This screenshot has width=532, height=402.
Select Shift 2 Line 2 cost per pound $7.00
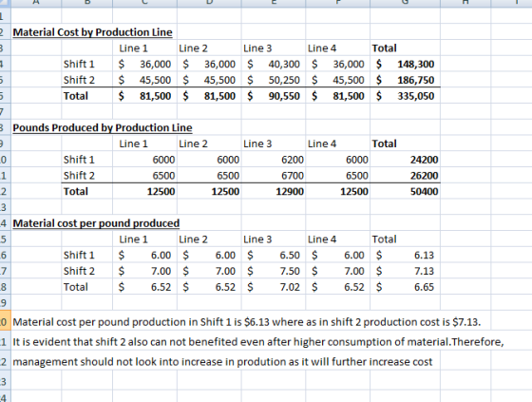click(x=209, y=271)
